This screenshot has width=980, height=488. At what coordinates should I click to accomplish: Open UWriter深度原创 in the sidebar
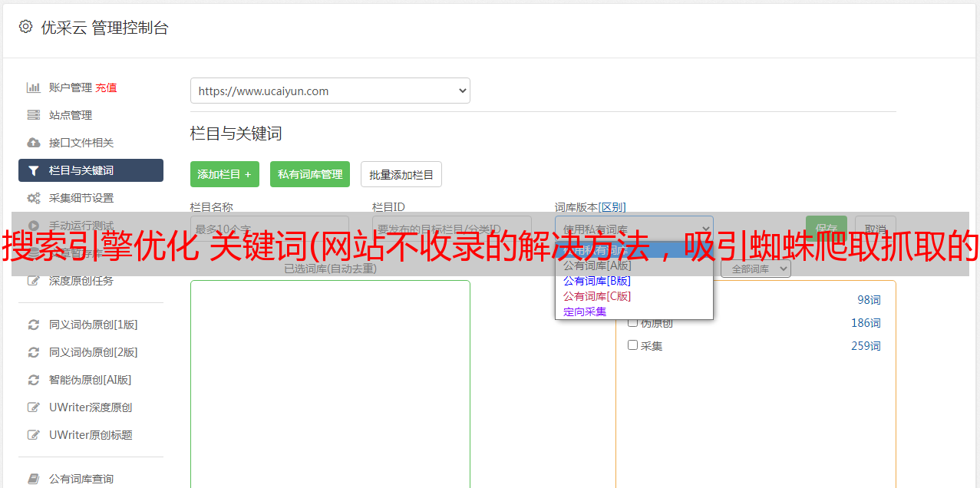click(x=91, y=407)
